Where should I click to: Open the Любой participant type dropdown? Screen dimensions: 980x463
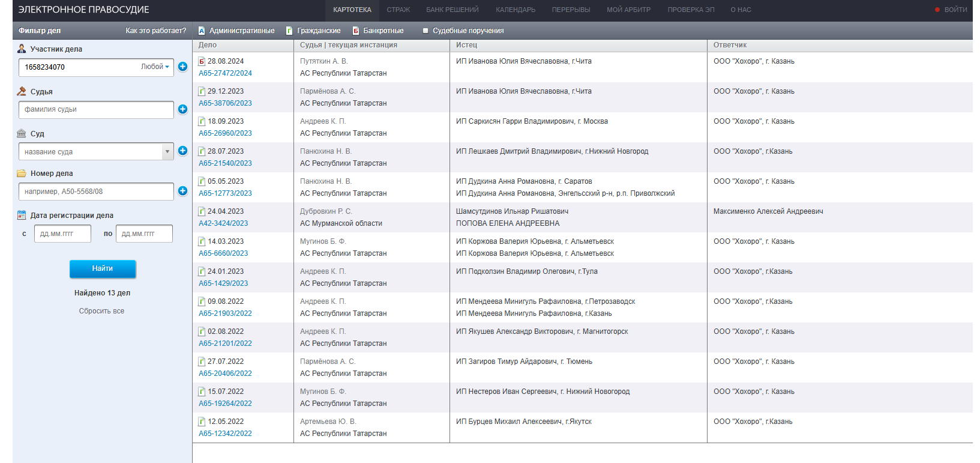click(155, 67)
